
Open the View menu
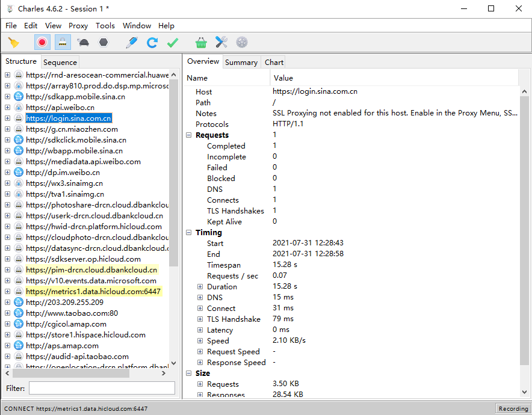point(53,26)
